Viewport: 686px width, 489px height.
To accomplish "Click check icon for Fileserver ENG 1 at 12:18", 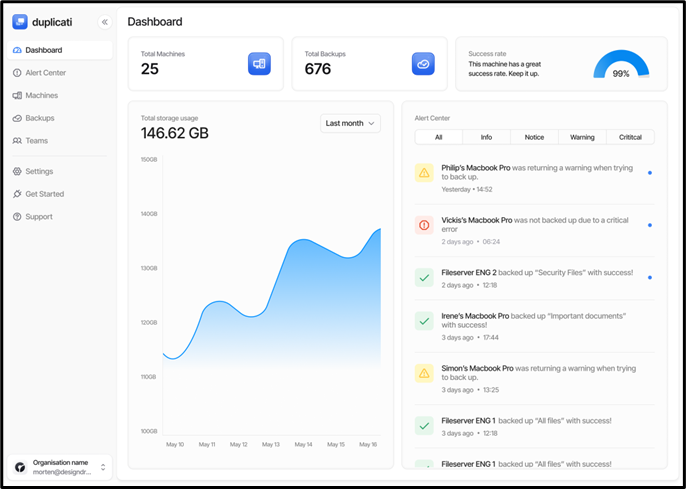I will point(424,426).
